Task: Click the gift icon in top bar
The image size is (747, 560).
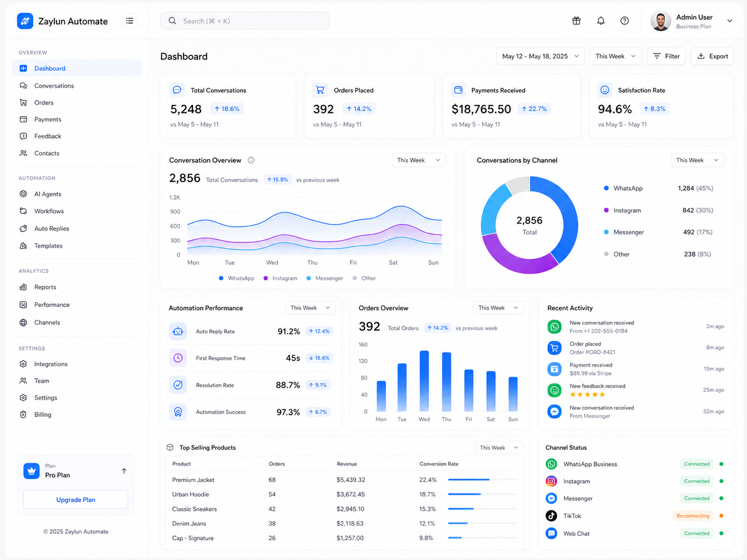Action: coord(576,21)
